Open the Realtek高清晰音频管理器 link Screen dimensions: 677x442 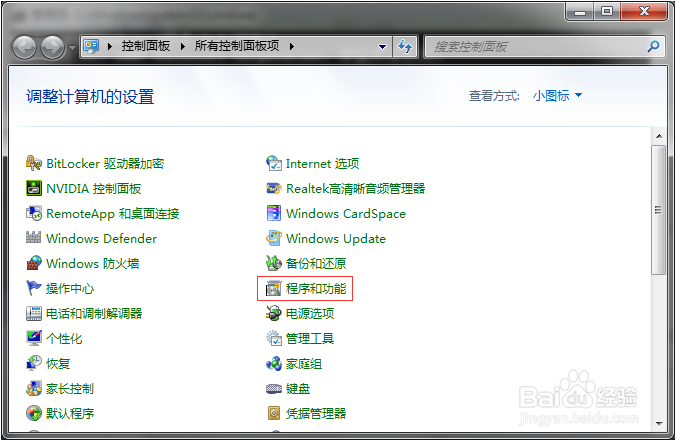(x=356, y=189)
